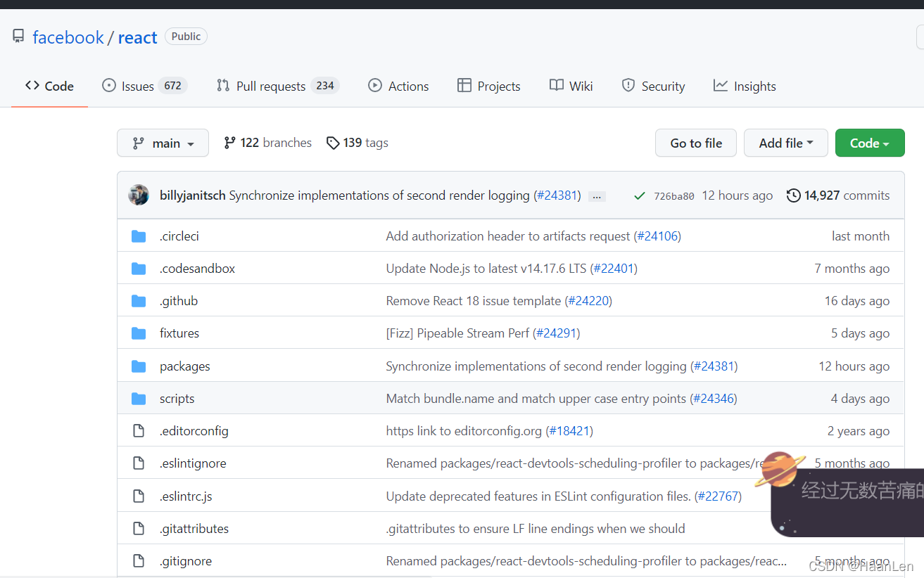Open the Security tab
The image size is (924, 578).
[653, 86]
